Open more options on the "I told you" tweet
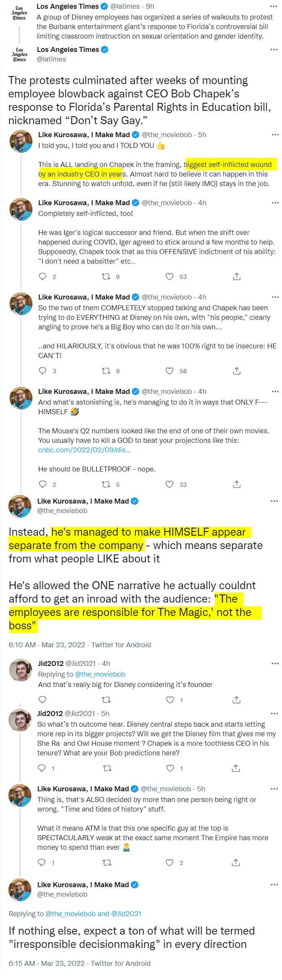 coord(275,135)
